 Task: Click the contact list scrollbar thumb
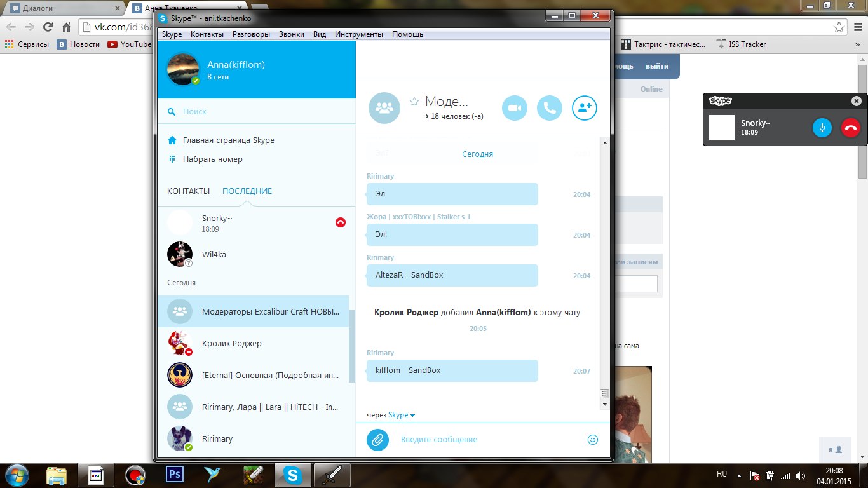[x=352, y=346]
